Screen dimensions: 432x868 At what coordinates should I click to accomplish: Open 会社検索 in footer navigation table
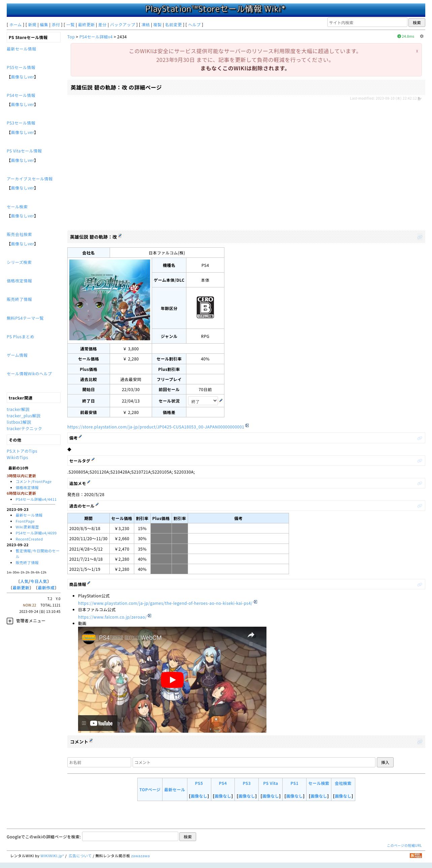click(x=343, y=783)
